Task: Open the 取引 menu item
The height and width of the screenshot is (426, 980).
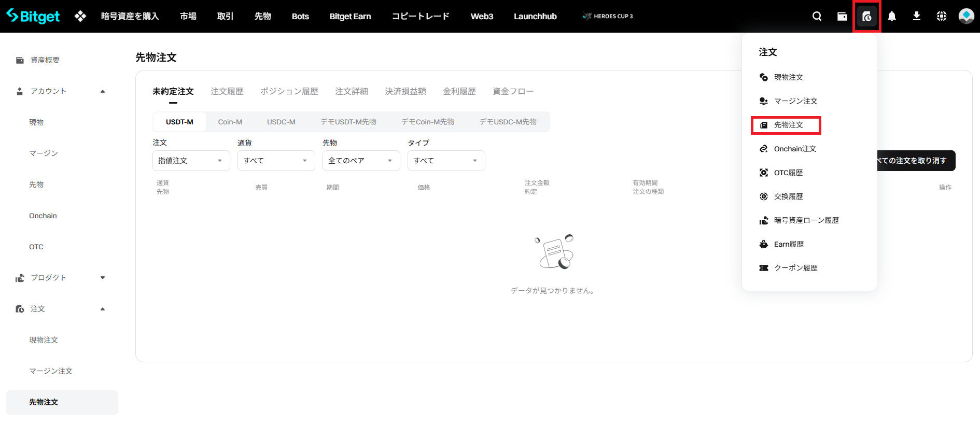Action: coord(226,16)
